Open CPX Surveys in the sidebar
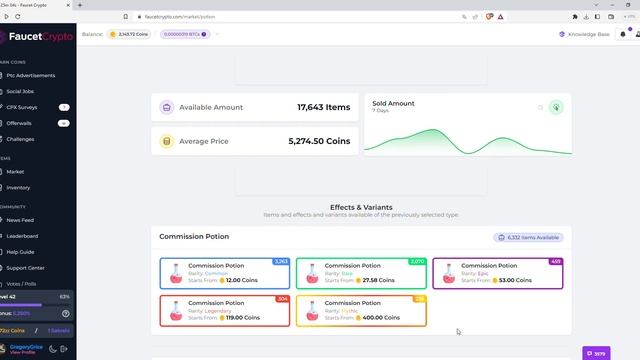This screenshot has width=640, height=360. click(x=22, y=107)
